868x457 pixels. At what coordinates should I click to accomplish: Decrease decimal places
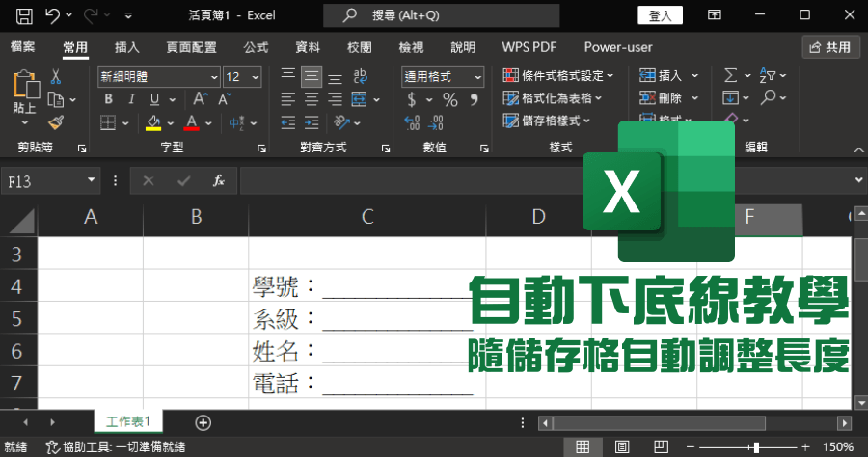(x=436, y=122)
